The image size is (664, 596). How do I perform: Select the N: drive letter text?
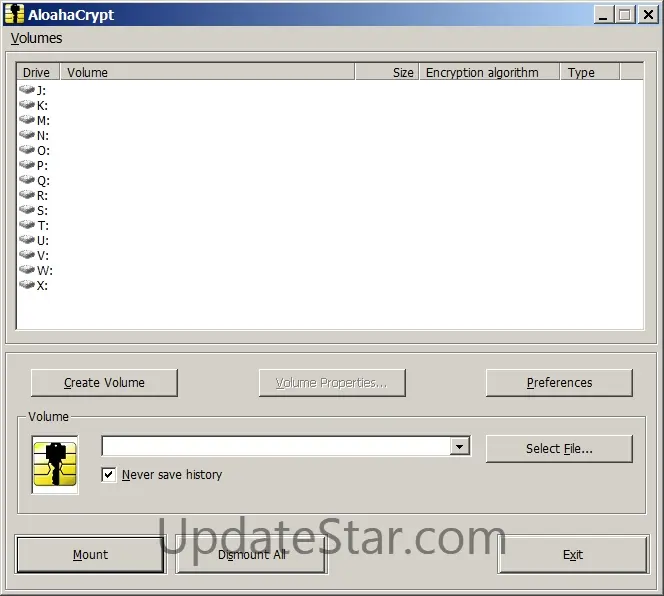[42, 136]
